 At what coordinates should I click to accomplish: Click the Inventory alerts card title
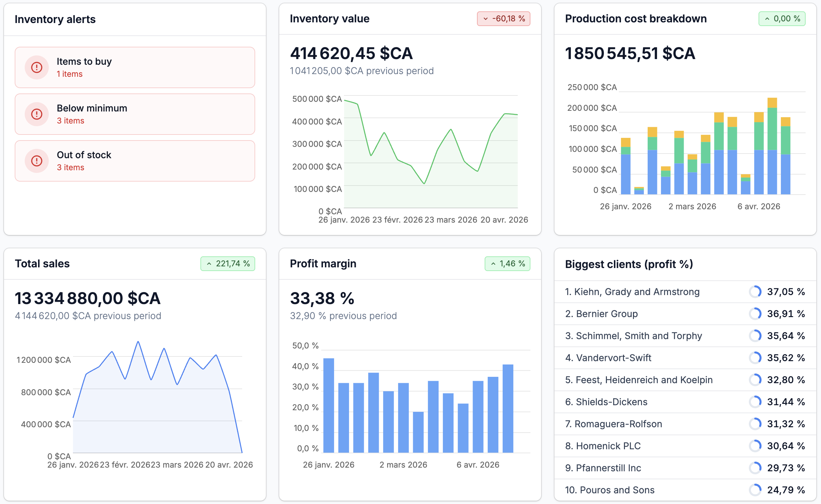[x=55, y=19]
